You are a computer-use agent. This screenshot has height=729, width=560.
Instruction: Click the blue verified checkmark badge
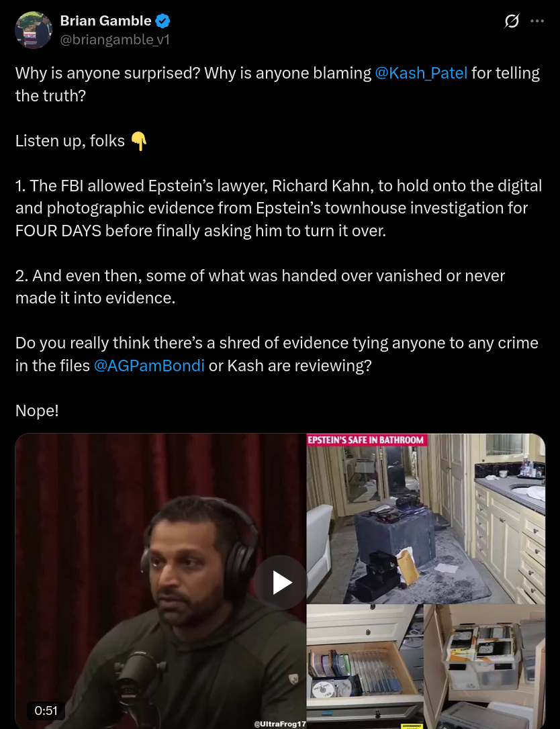tap(162, 21)
